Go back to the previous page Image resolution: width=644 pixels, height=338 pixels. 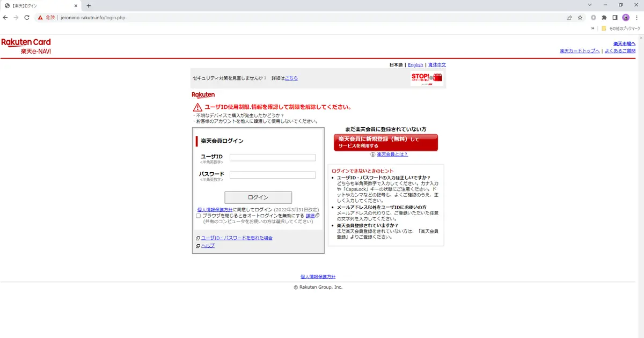[5, 17]
